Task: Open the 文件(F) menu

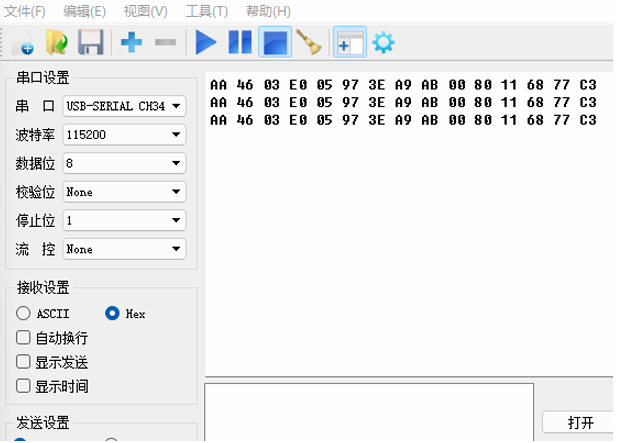Action: (x=25, y=11)
